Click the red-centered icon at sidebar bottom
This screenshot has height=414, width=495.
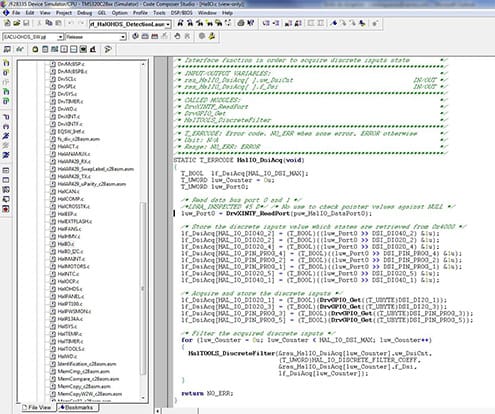coord(6,209)
